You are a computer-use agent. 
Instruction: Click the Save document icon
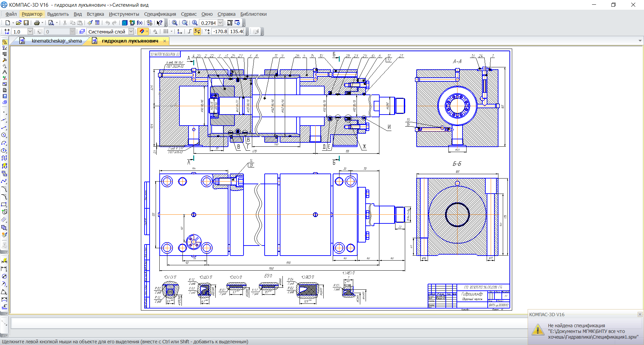click(x=26, y=23)
